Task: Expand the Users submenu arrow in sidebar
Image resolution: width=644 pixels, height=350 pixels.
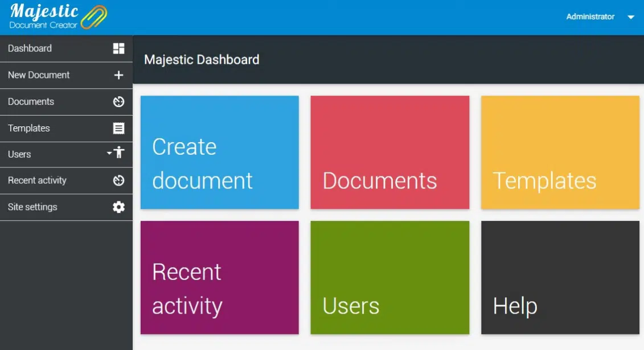Action: (109, 153)
